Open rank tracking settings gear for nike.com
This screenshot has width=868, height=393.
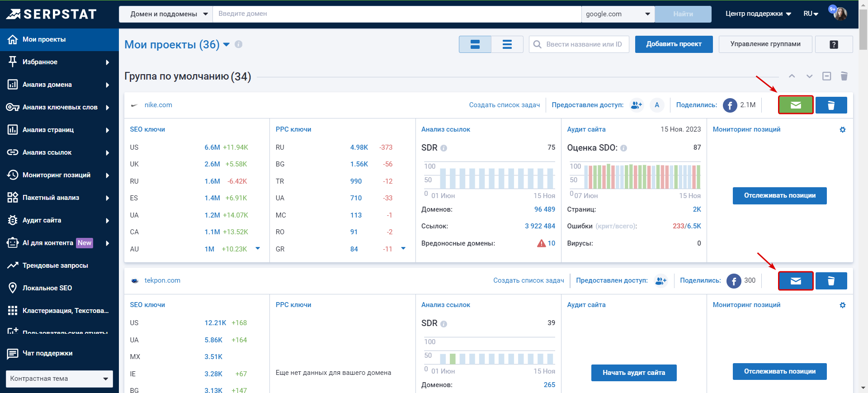coord(842,130)
